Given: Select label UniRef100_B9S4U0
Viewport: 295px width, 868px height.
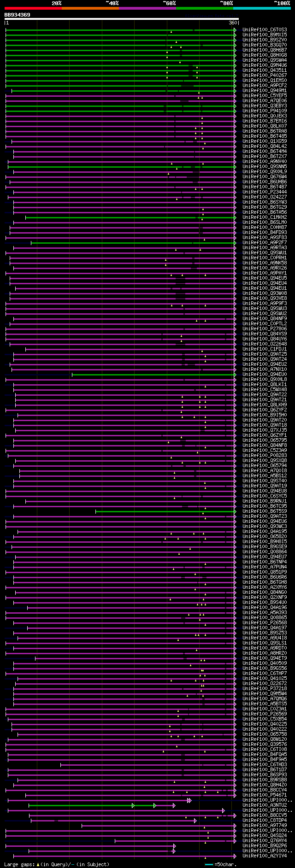Looking at the screenshot, I should pos(265,603).
